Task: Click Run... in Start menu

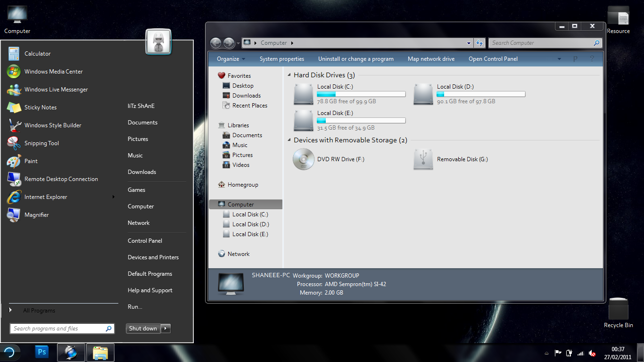Action: pyautogui.click(x=135, y=307)
